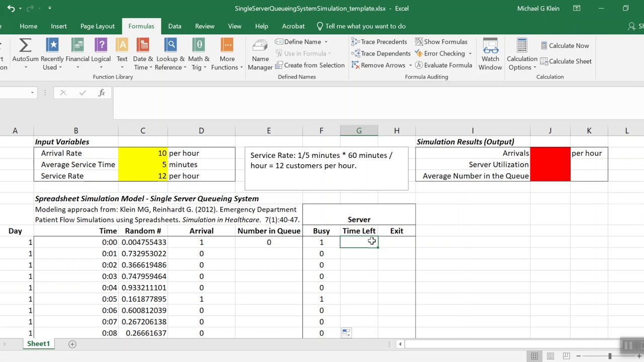Open More Functions menu
This screenshot has height=362, width=644.
pos(227,54)
